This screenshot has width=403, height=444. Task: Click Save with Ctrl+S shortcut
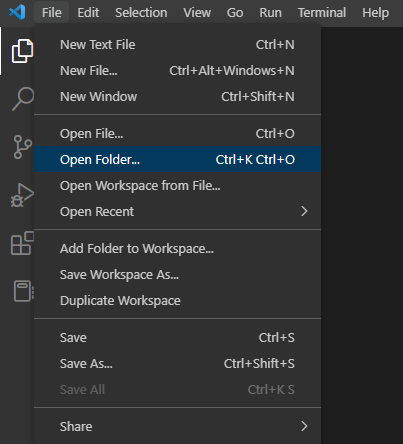pyautogui.click(x=177, y=338)
